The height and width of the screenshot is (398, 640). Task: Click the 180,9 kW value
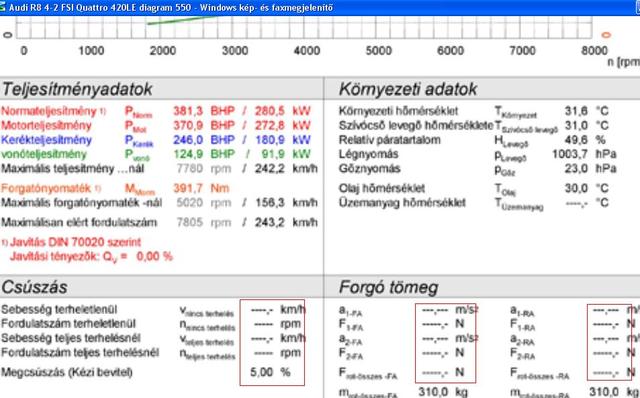pos(282,140)
